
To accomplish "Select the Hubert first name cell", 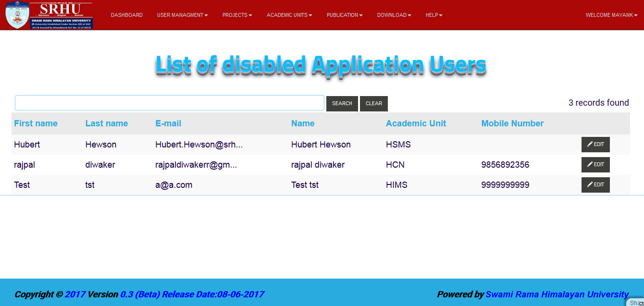I will tap(27, 145).
